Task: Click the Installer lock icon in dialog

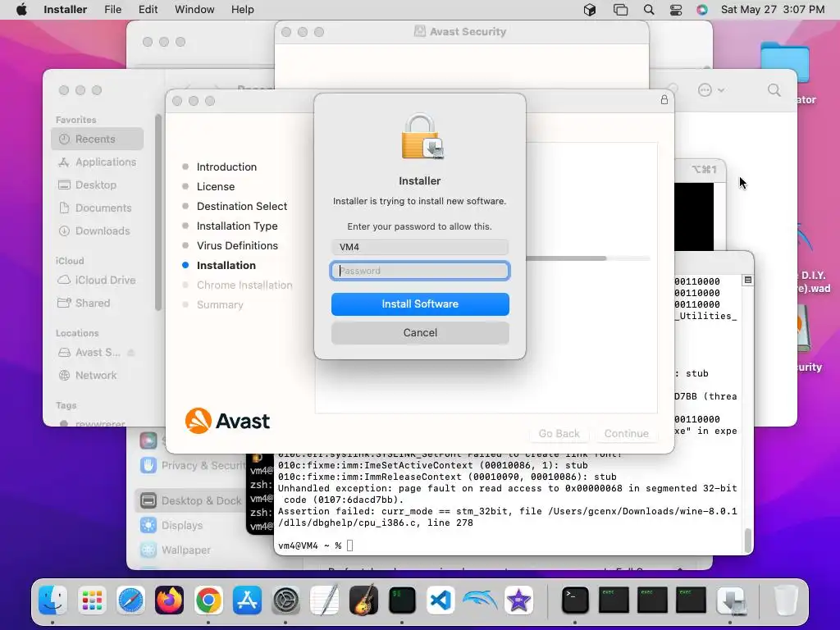Action: [x=422, y=136]
